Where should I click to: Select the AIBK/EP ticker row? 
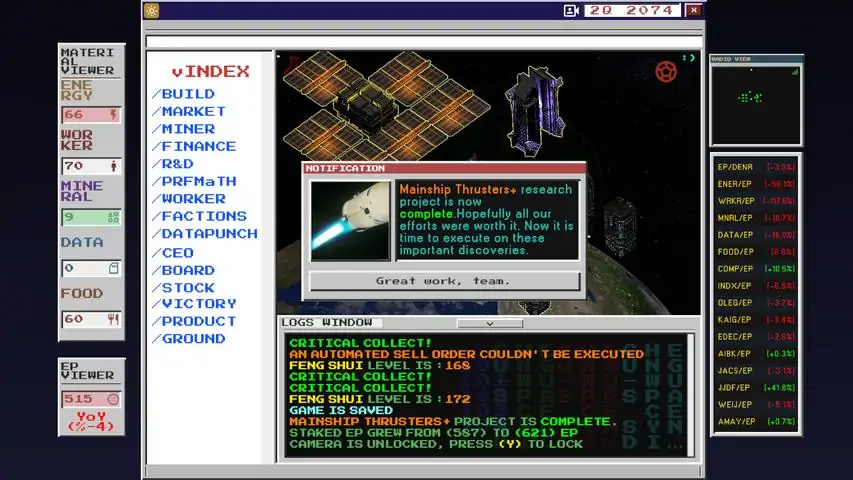coord(756,354)
